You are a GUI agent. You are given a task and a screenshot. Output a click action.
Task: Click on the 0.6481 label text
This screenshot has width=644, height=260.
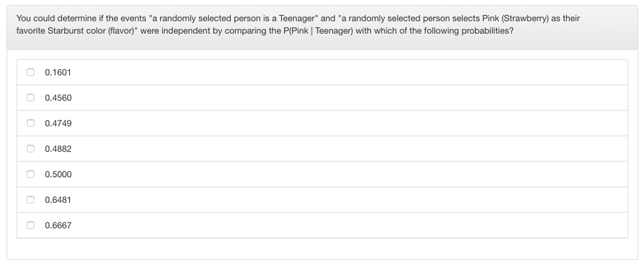tap(58, 200)
